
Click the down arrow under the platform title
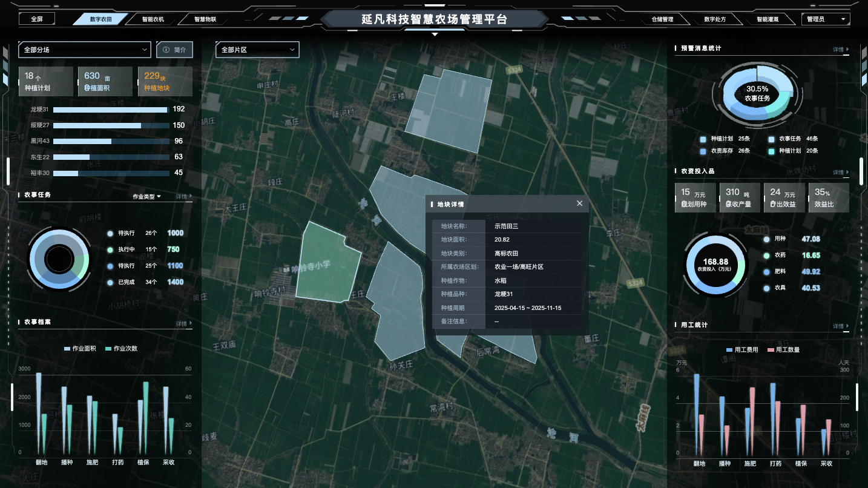tap(434, 35)
